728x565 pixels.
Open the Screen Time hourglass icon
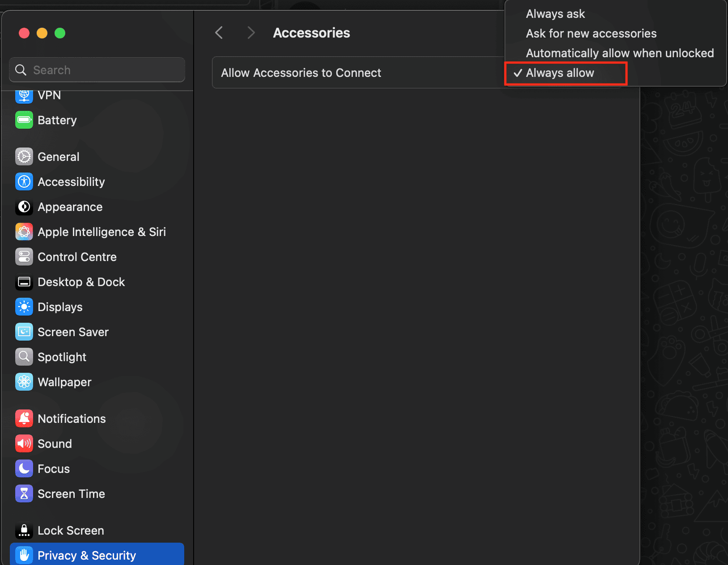[24, 494]
